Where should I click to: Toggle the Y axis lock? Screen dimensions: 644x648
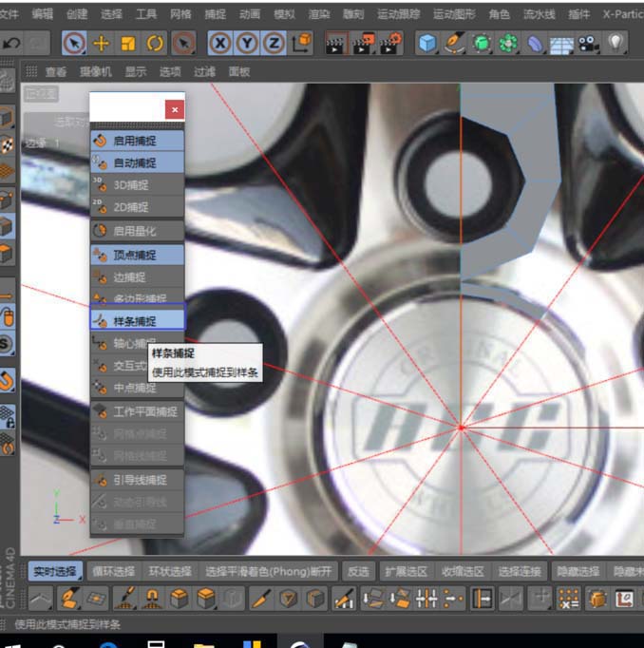(x=247, y=43)
